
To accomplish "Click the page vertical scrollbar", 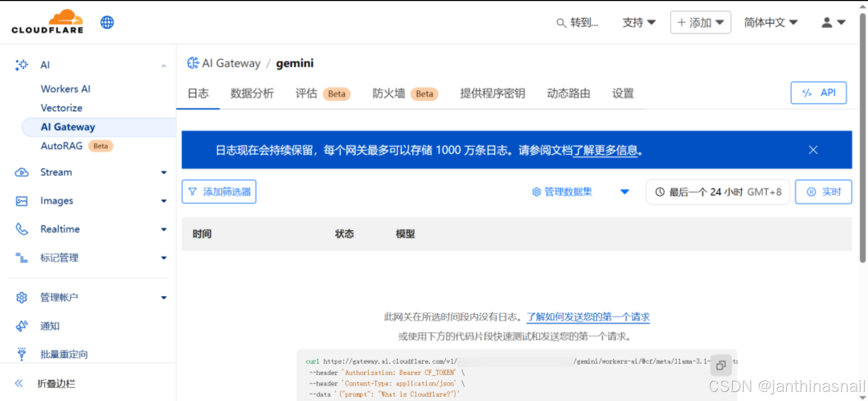I will click(863, 138).
